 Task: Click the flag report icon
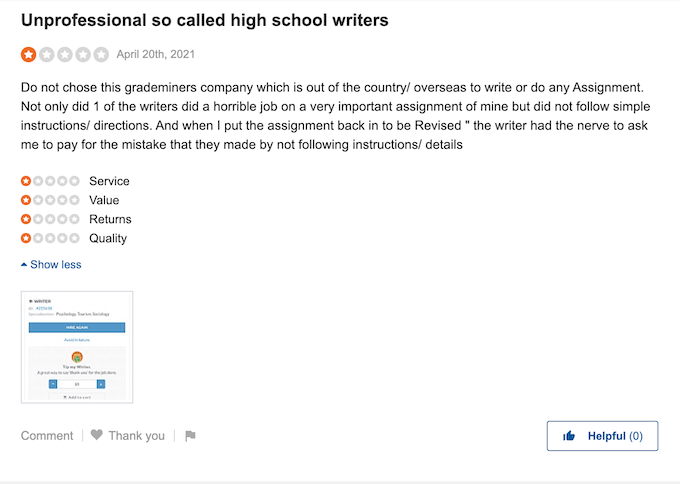pyautogui.click(x=190, y=435)
